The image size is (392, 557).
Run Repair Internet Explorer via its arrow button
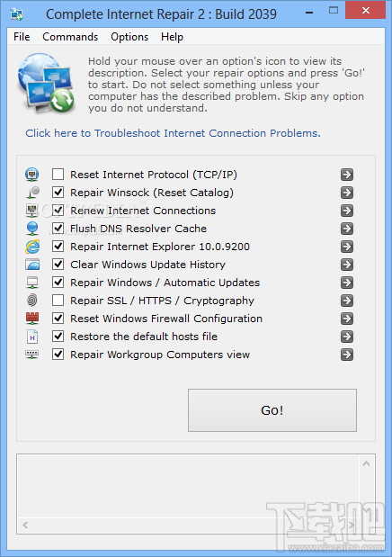(347, 247)
